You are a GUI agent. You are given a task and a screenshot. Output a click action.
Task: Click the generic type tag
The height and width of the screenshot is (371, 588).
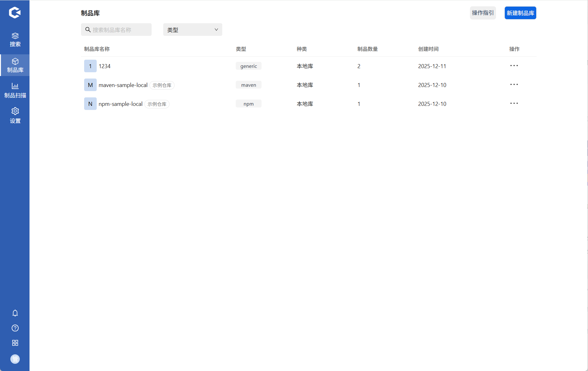(x=249, y=66)
